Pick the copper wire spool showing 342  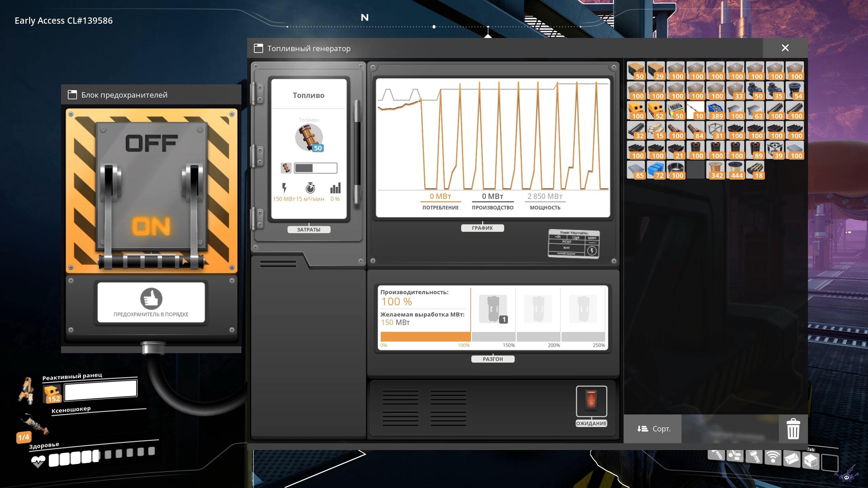coord(715,170)
